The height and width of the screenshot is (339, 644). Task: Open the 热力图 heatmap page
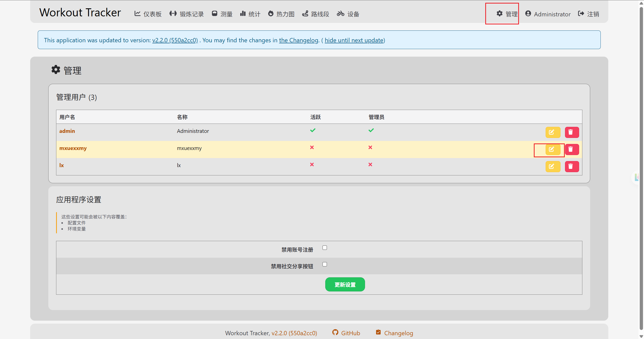point(281,14)
